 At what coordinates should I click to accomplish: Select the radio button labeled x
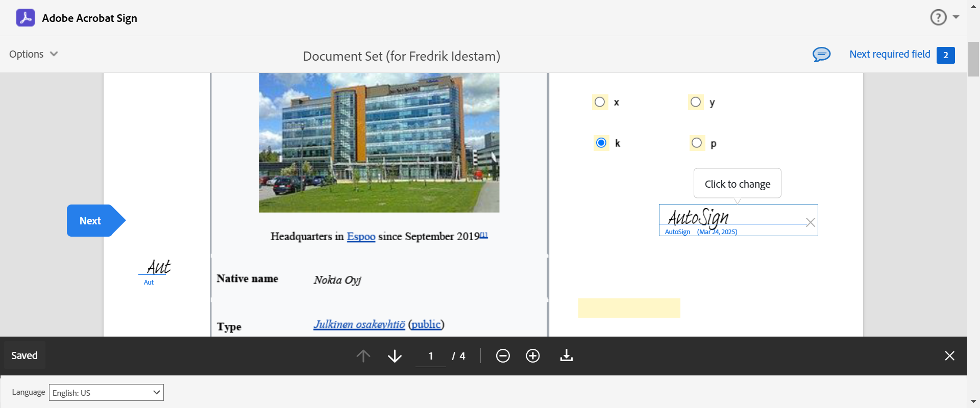pyautogui.click(x=600, y=102)
